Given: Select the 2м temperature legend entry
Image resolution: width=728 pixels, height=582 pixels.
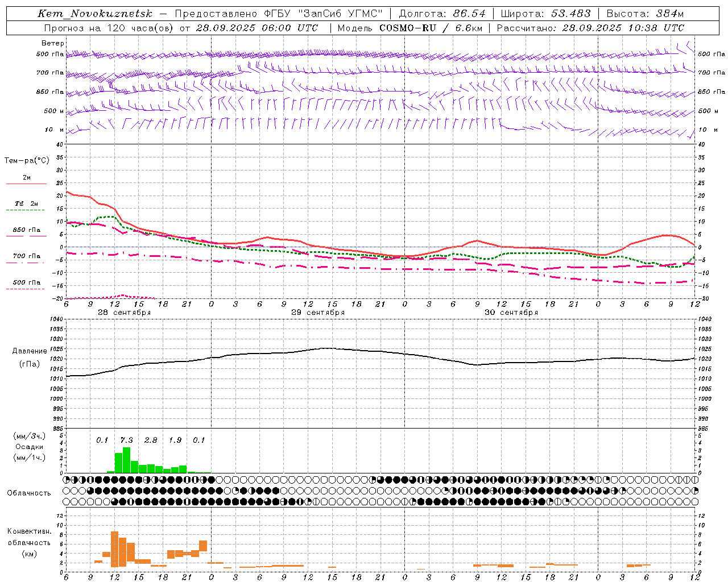Looking at the screenshot, I should (27, 178).
